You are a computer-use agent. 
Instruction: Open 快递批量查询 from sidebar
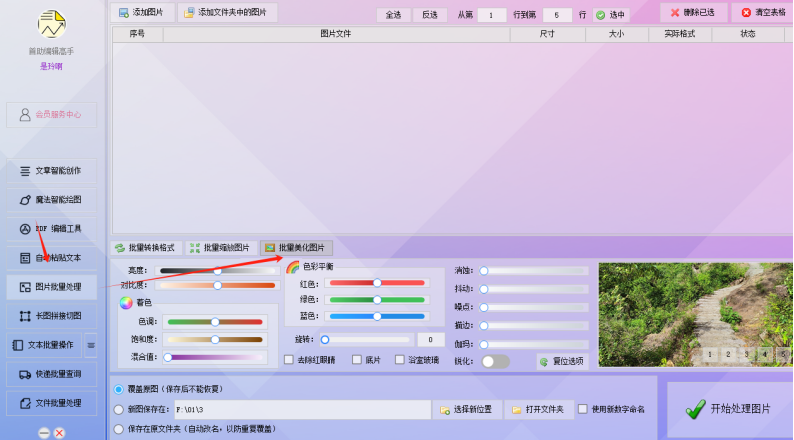point(52,374)
